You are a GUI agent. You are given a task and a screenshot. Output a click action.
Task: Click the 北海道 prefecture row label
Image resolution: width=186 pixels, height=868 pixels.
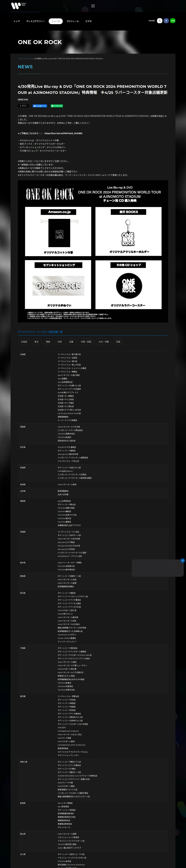23,354
